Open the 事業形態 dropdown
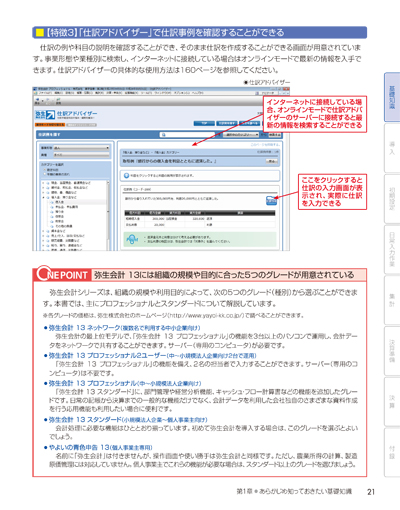 81,148
